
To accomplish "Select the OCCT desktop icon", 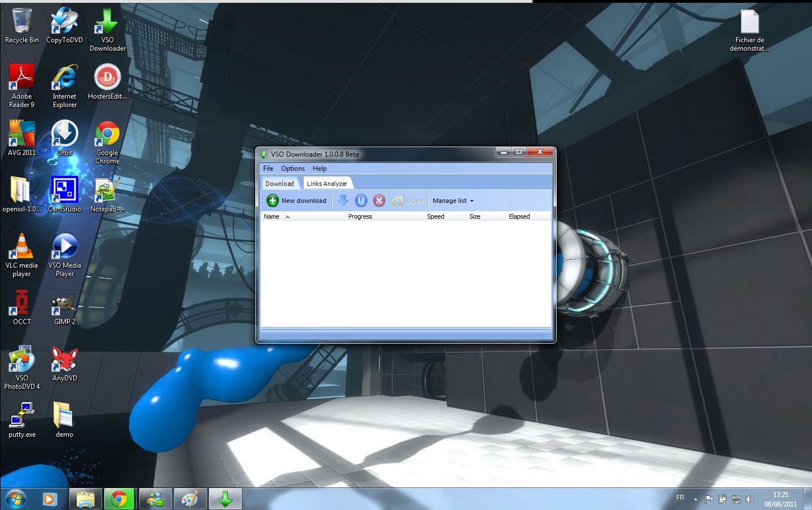I will tap(22, 308).
